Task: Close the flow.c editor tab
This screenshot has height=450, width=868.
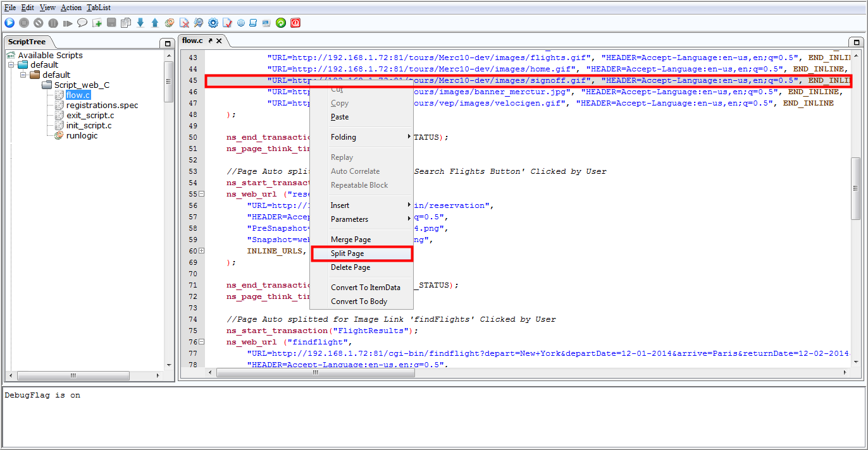Action: [219, 40]
